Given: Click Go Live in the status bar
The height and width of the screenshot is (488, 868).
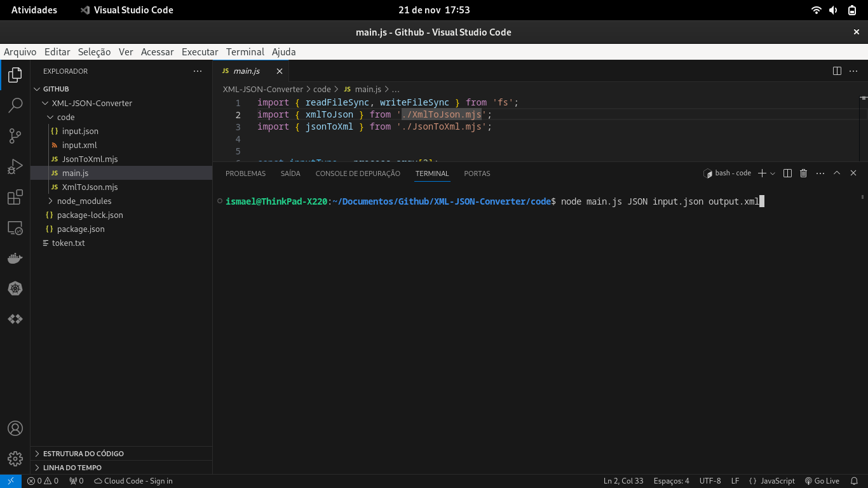Looking at the screenshot, I should click(x=823, y=480).
